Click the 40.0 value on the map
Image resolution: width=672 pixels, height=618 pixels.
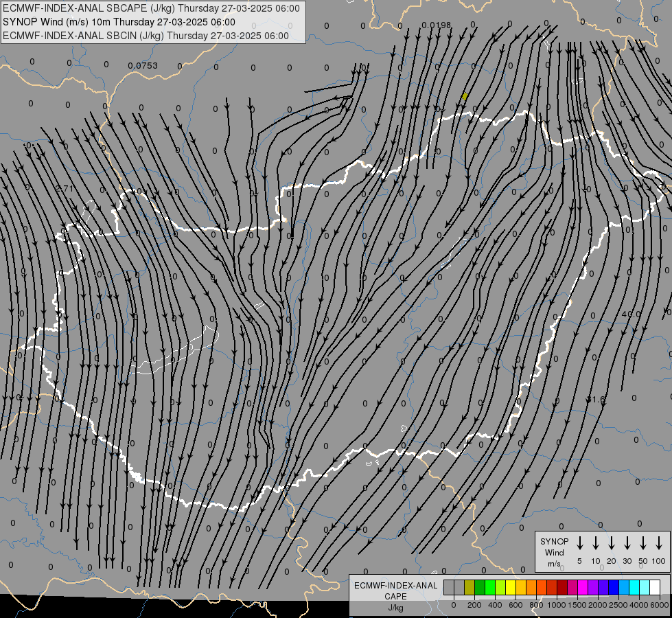[x=631, y=314]
